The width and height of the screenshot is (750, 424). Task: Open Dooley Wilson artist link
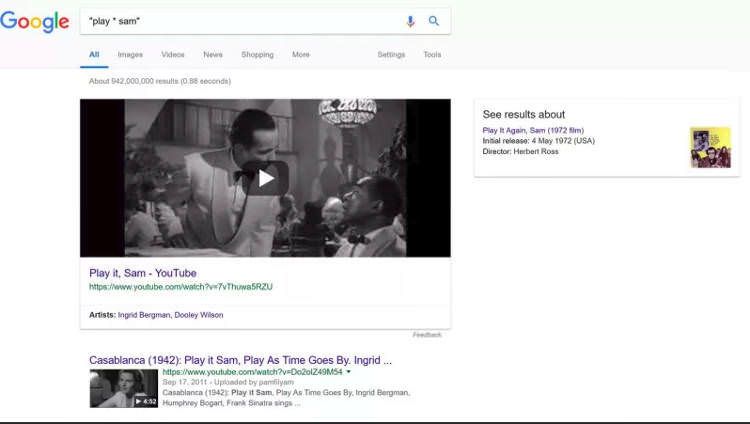pyautogui.click(x=199, y=315)
